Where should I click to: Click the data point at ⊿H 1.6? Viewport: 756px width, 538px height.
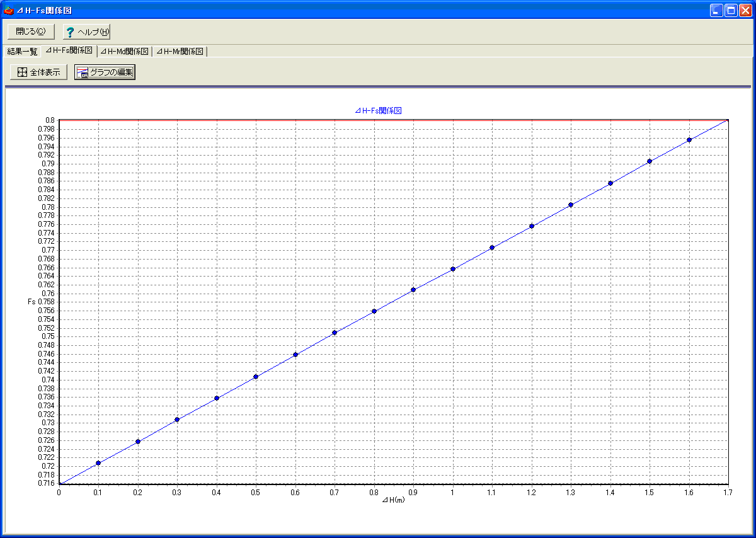pos(689,140)
